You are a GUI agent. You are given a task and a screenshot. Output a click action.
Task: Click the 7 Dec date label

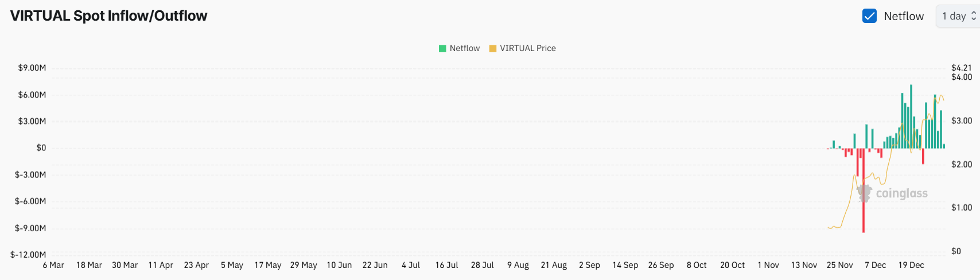point(875,265)
